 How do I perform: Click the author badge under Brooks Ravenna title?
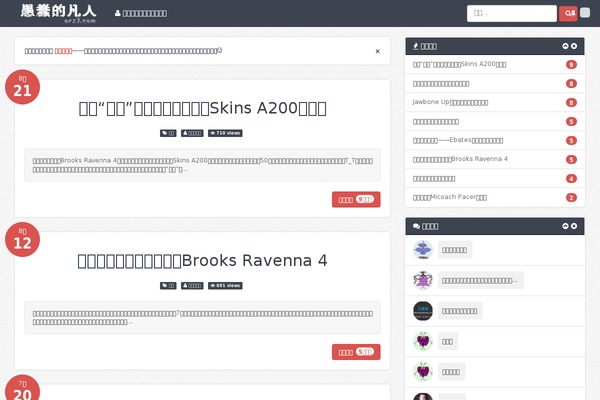192,286
